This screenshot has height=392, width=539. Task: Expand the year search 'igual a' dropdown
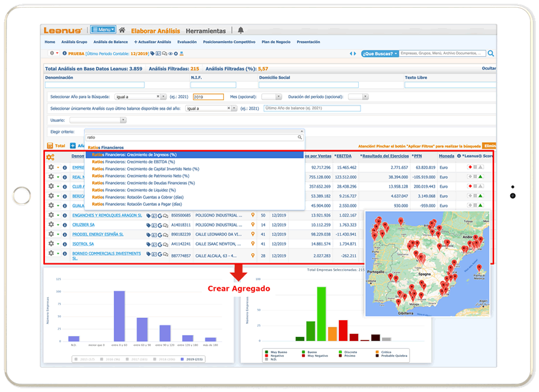point(163,97)
